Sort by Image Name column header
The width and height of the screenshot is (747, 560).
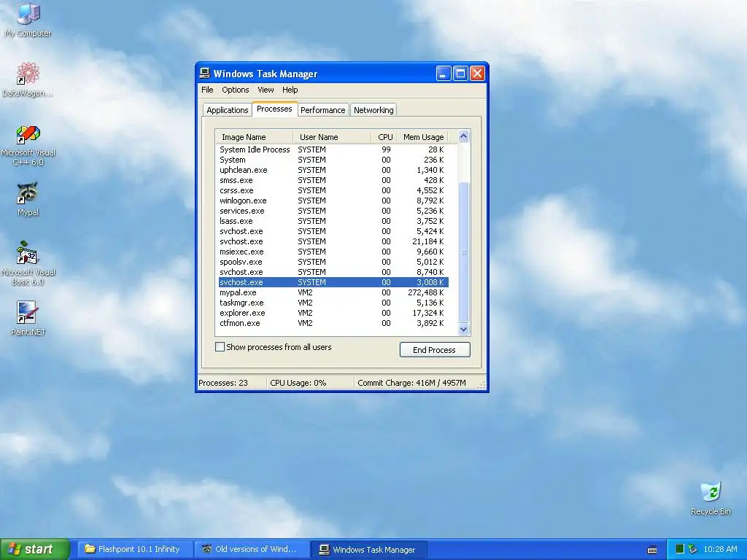coord(254,137)
